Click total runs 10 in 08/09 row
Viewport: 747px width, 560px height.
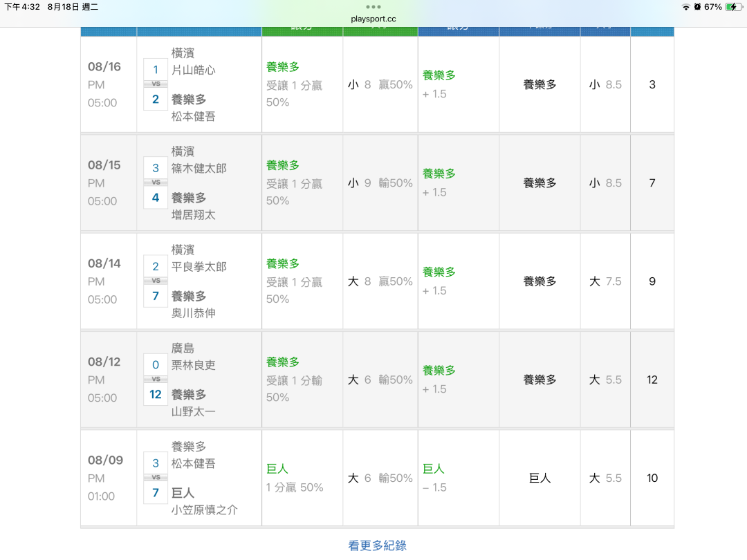(x=652, y=478)
